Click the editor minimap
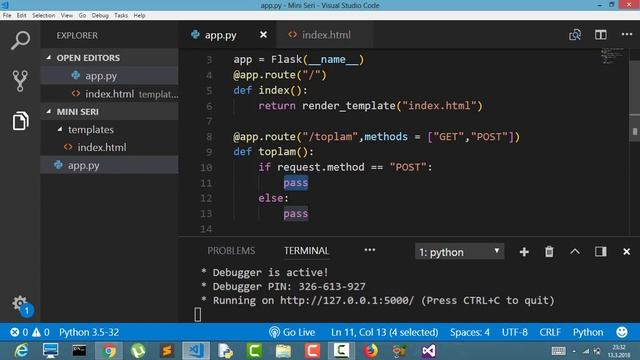This screenshot has width=640, height=360. point(613,56)
